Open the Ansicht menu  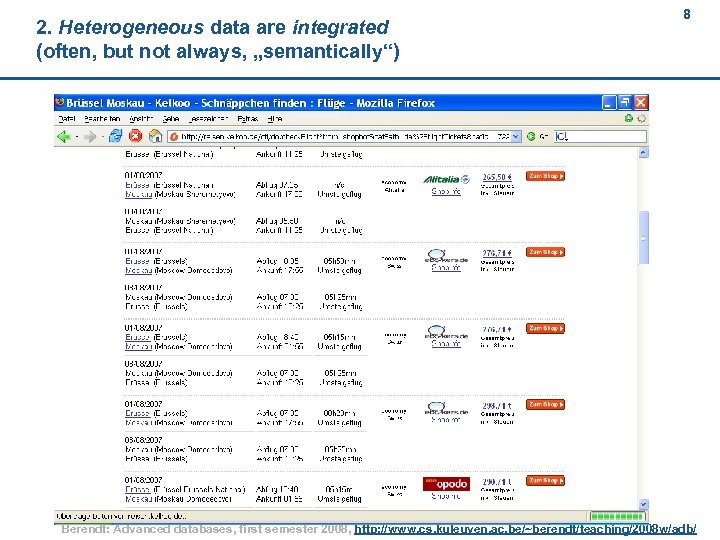click(141, 119)
